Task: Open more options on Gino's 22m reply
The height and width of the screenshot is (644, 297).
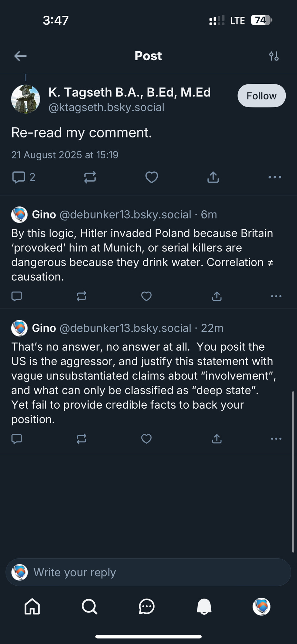Action: click(x=276, y=439)
